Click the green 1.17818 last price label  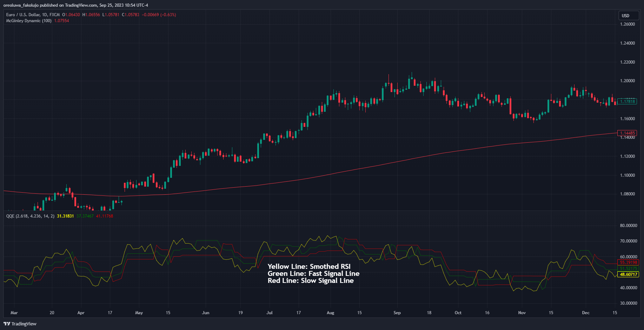point(628,101)
